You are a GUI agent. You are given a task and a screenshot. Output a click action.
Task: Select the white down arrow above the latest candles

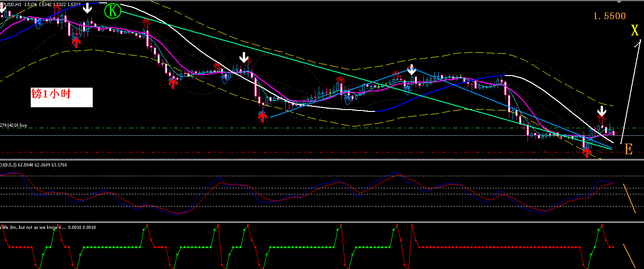pyautogui.click(x=602, y=111)
